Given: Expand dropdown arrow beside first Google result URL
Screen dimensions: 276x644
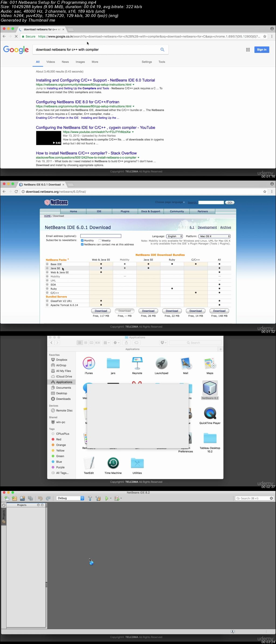Looking at the screenshot, I should [x=133, y=85].
